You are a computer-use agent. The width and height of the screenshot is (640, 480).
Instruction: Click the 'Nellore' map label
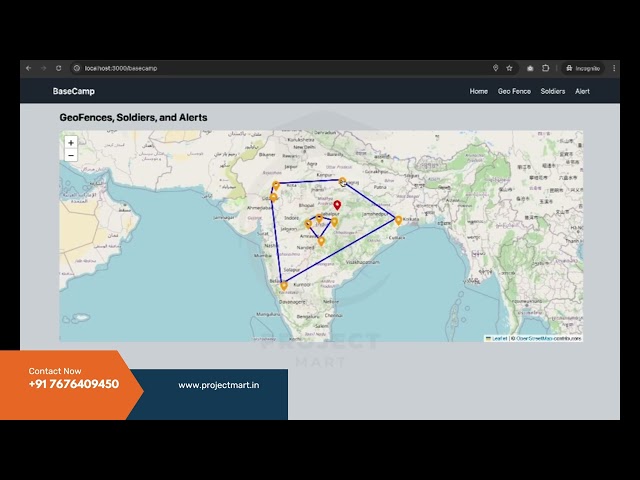331,302
